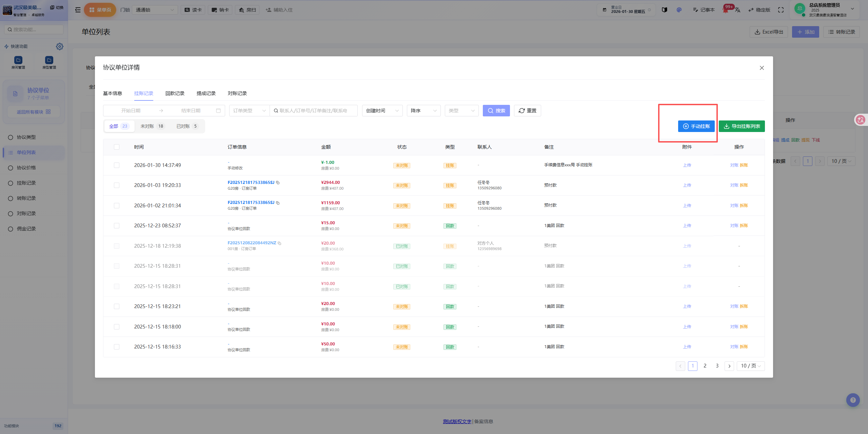Open quick functions settings gear

click(60, 46)
